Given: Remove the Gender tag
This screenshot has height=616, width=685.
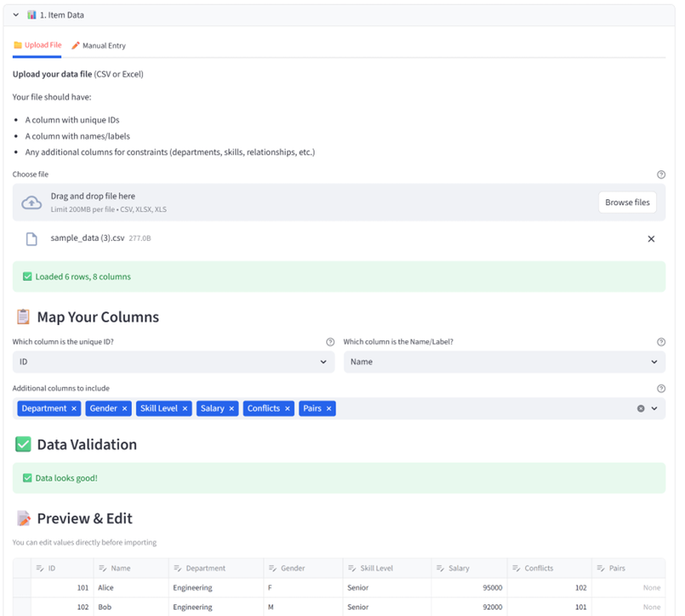Looking at the screenshot, I should click(x=125, y=409).
